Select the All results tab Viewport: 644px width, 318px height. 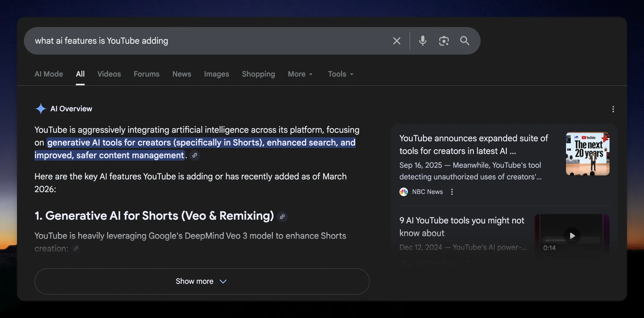click(80, 74)
